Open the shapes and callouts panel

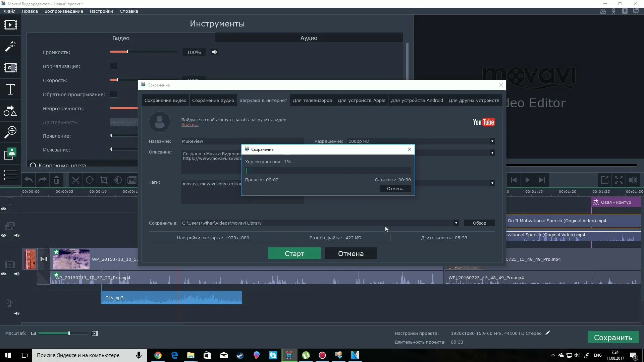click(10, 111)
